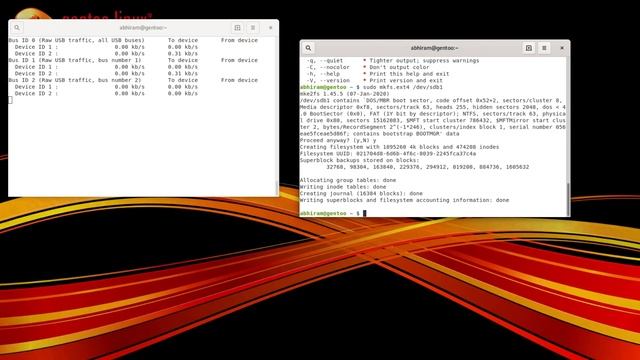Click 'Writing inode tables: done' line
The image size is (640, 360).
(343, 187)
